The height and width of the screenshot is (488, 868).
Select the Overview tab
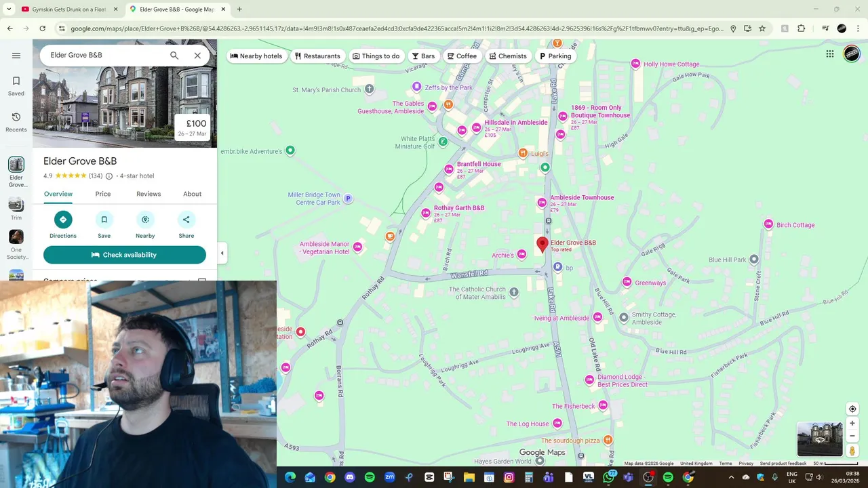tap(58, 194)
